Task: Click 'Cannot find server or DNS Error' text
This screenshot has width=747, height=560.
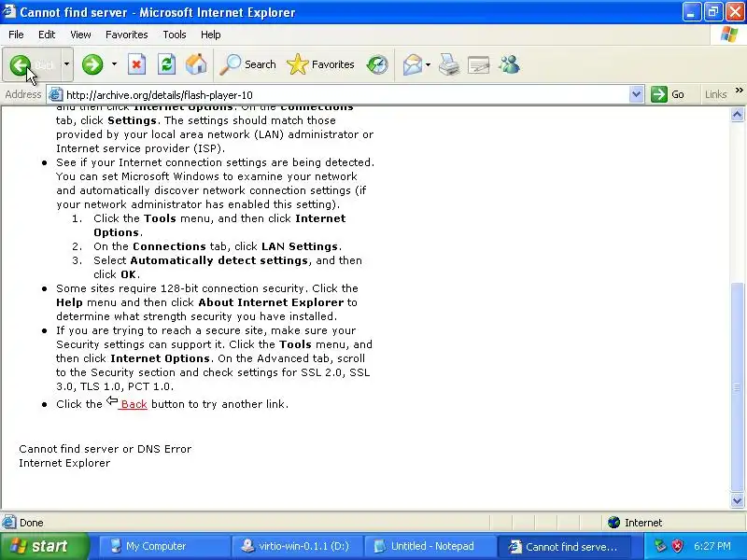Action: pos(106,449)
